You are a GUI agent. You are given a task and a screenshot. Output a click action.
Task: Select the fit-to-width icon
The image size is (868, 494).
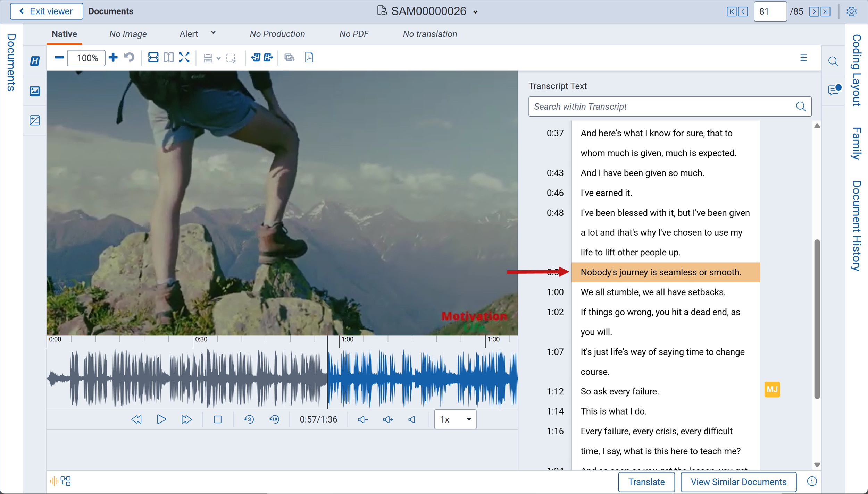pyautogui.click(x=153, y=58)
